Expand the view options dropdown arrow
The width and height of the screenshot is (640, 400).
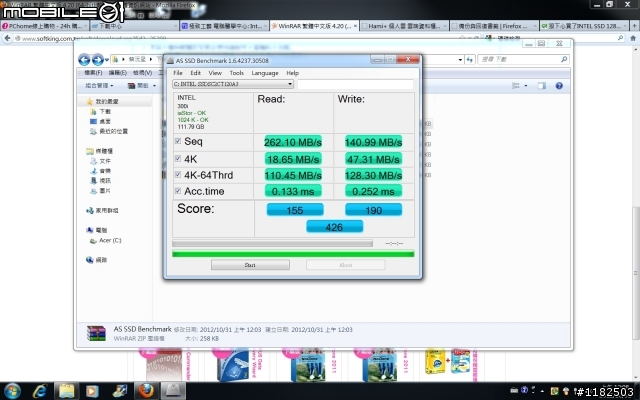click(526, 86)
